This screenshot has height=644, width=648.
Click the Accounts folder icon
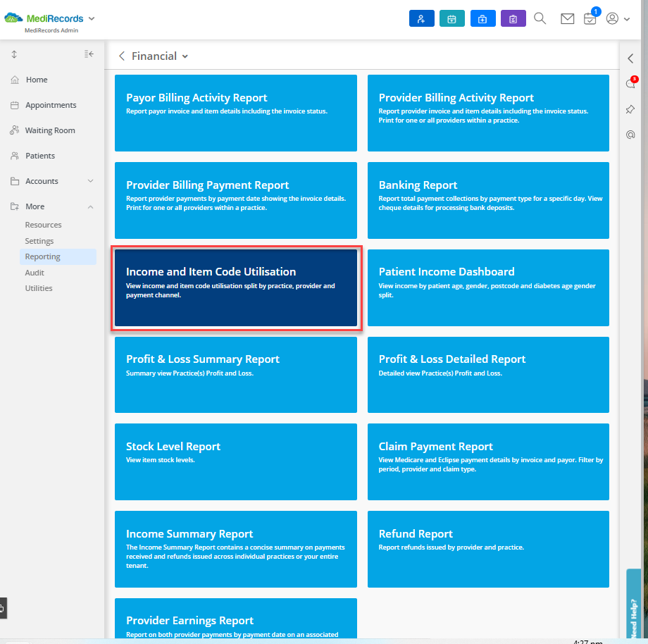15,181
